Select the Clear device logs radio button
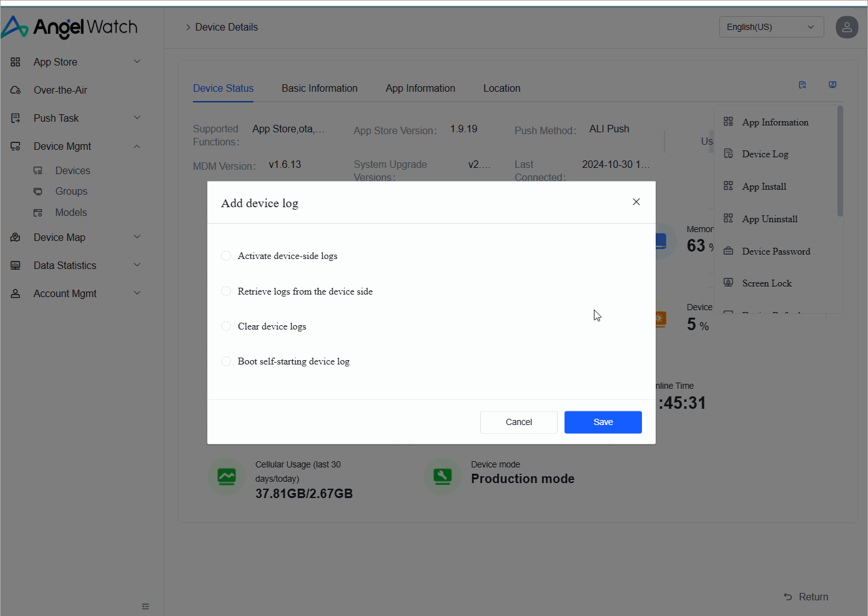 pyautogui.click(x=226, y=326)
